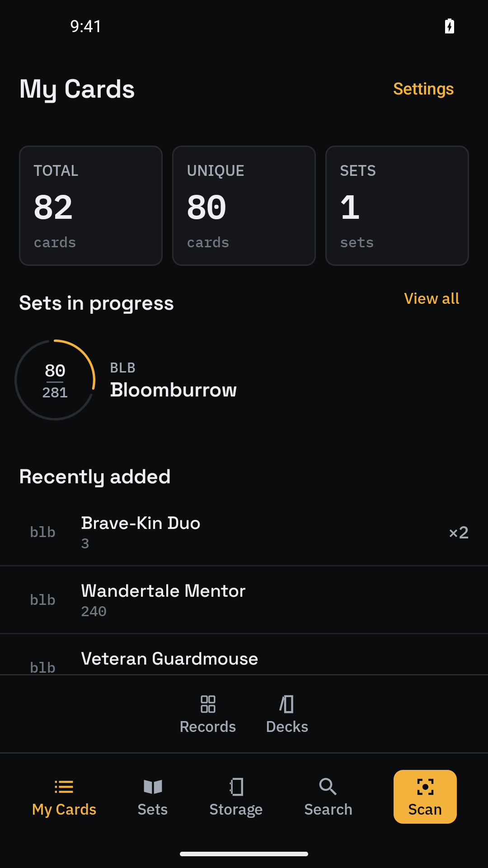Viewport: 488px width, 868px height.
Task: Open the Records grid icon
Action: (x=208, y=704)
